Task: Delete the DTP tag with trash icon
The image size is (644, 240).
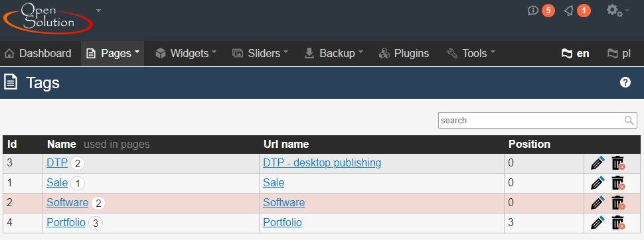Action: [618, 163]
